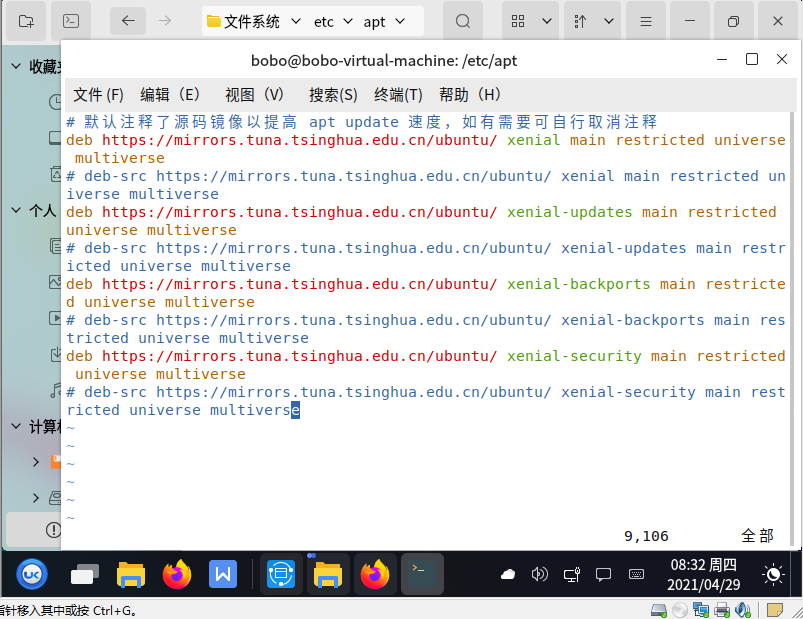Screen dimensions: 803x619
Task: Click the 全部 indicator in vim status line
Action: click(757, 536)
